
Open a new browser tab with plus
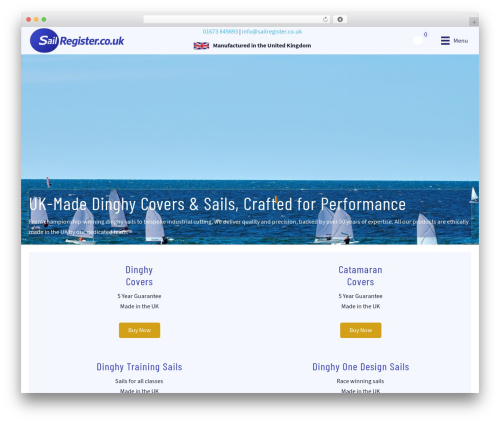click(474, 22)
